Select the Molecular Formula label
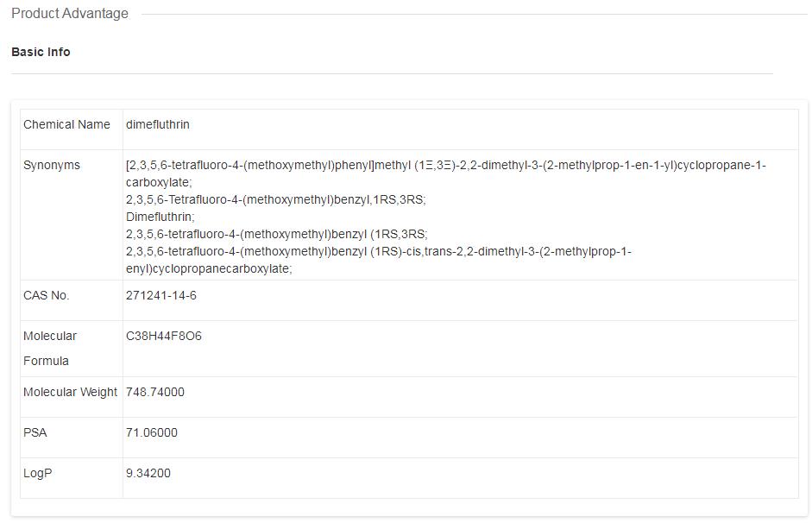Viewport: 812px width, 523px height. pyautogui.click(x=50, y=348)
